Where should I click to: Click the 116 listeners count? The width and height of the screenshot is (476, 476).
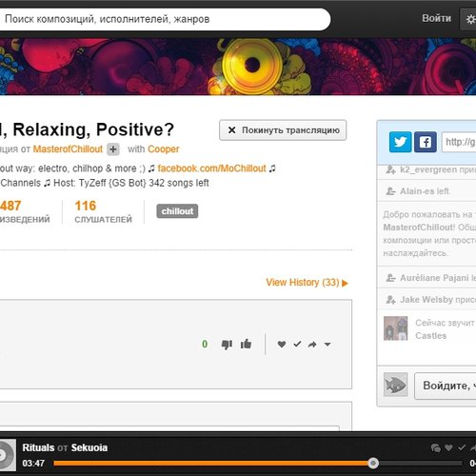pos(86,206)
